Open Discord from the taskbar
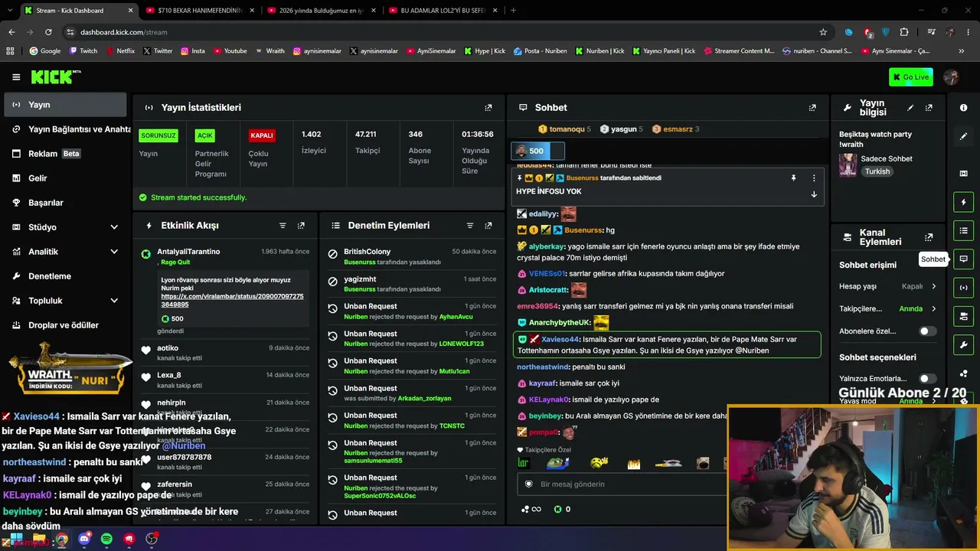The image size is (980, 551). pos(84,539)
